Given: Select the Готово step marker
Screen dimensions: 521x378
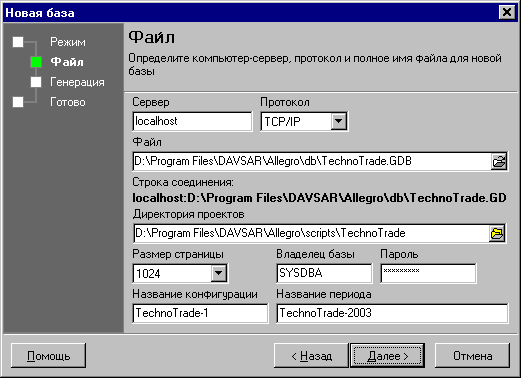Looking at the screenshot, I should coord(18,102).
